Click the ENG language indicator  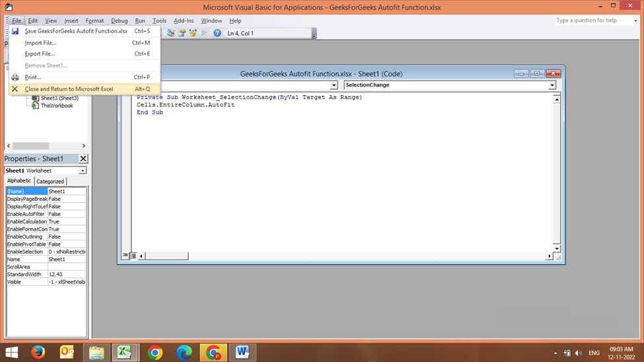594,353
